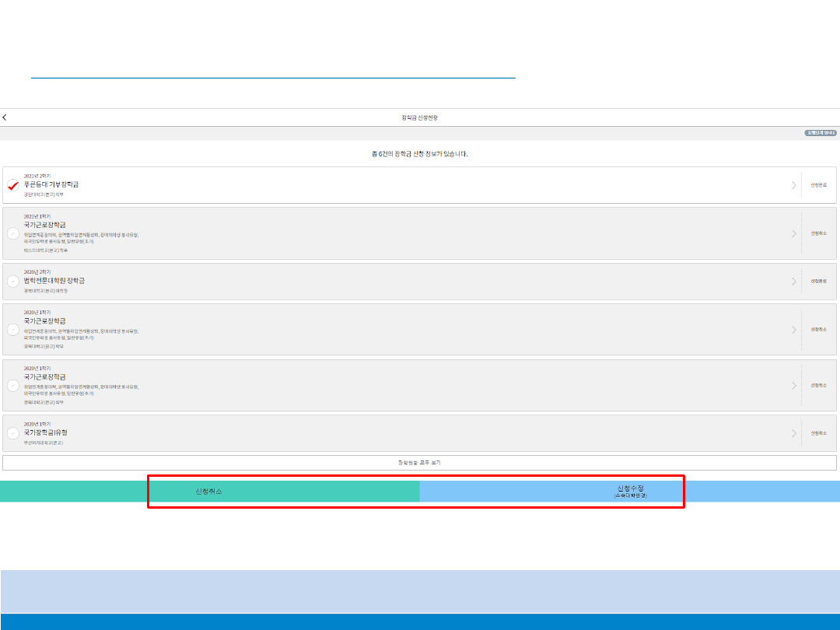Click the 장학금 신청현황 page title
Viewport: 840px width, 630px height.
tap(419, 117)
